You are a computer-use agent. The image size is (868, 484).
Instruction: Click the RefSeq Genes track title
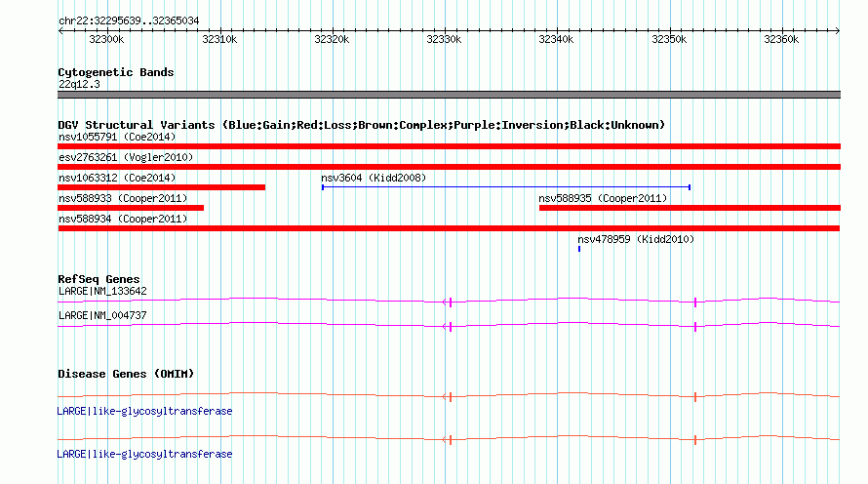[x=99, y=279]
